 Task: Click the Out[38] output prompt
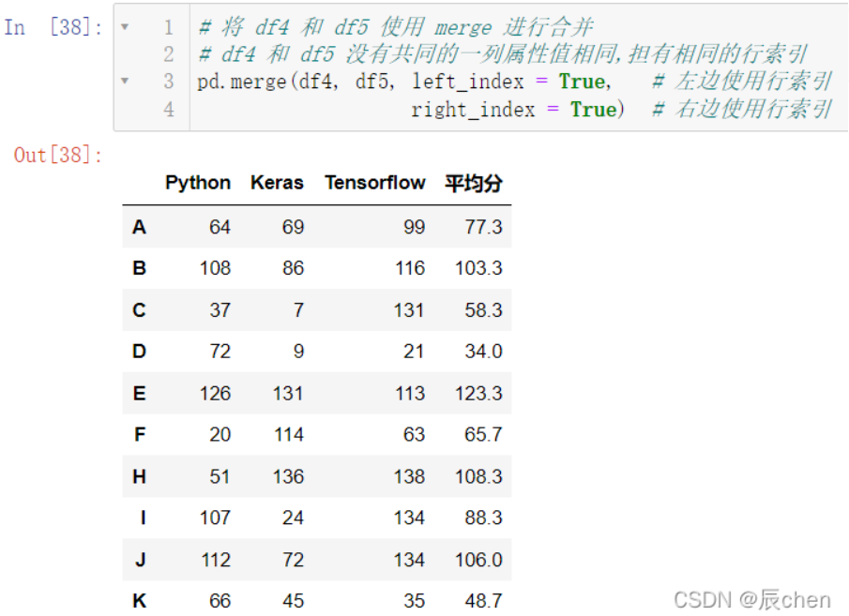pyautogui.click(x=58, y=156)
